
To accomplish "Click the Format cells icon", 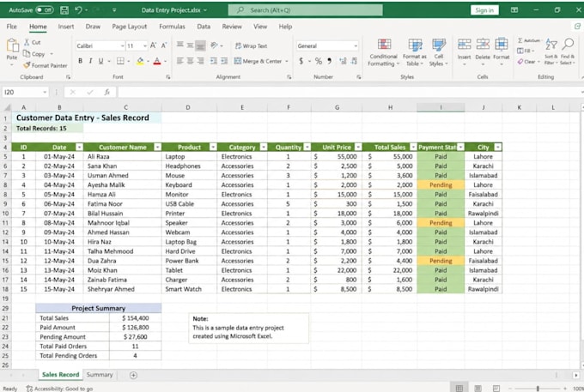I will [x=502, y=45].
